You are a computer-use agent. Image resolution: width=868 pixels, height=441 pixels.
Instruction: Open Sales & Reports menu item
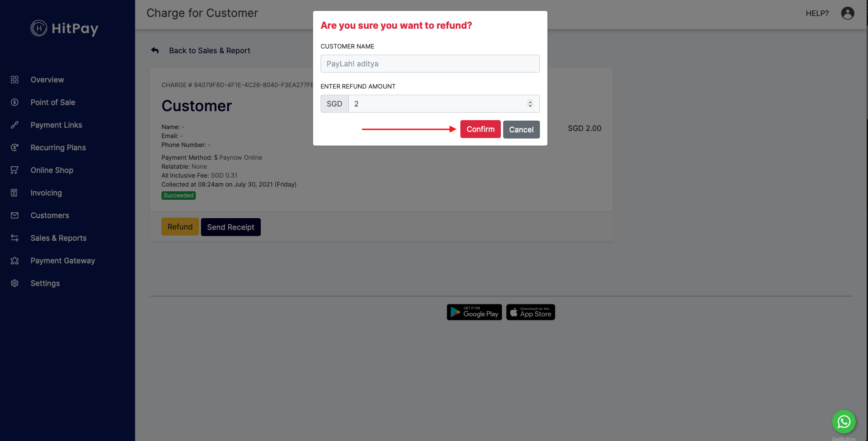tap(58, 238)
